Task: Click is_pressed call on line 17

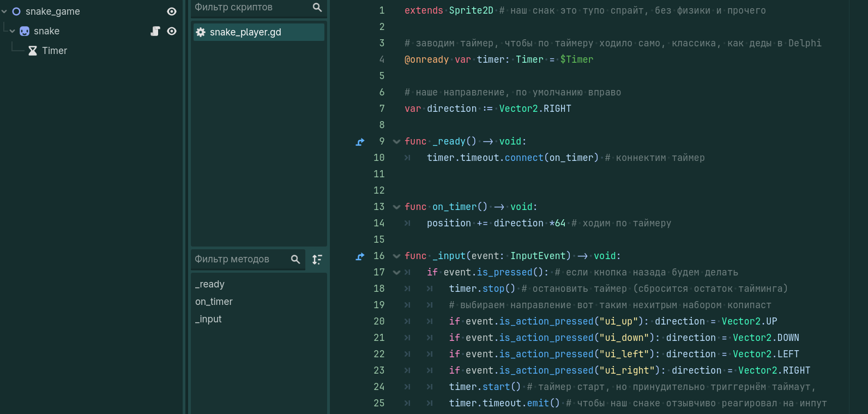Action: pyautogui.click(x=505, y=272)
